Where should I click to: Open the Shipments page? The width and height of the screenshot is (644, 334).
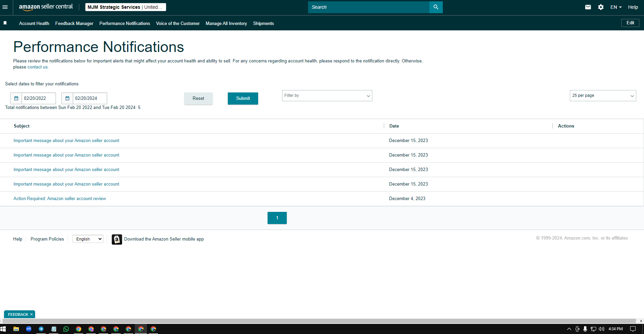coord(264,23)
